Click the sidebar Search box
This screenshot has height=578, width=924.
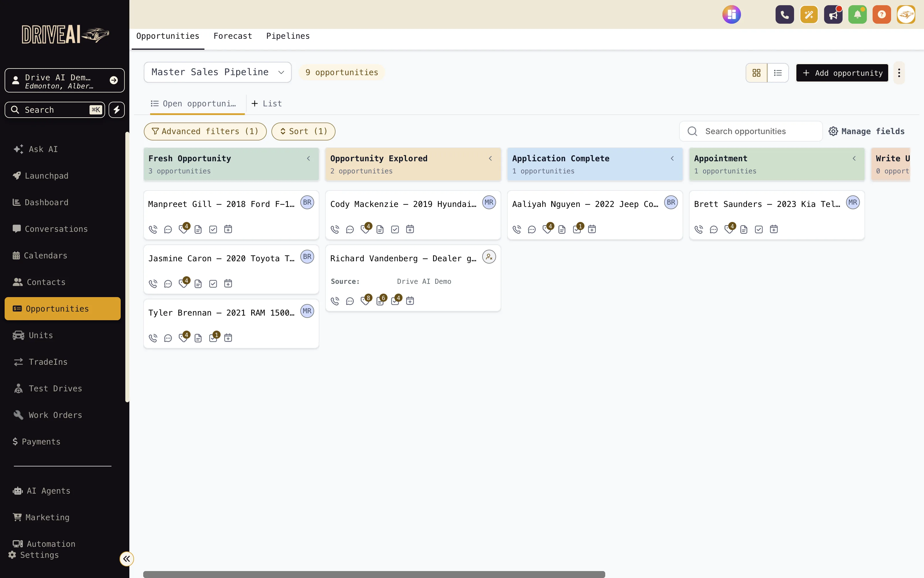55,110
